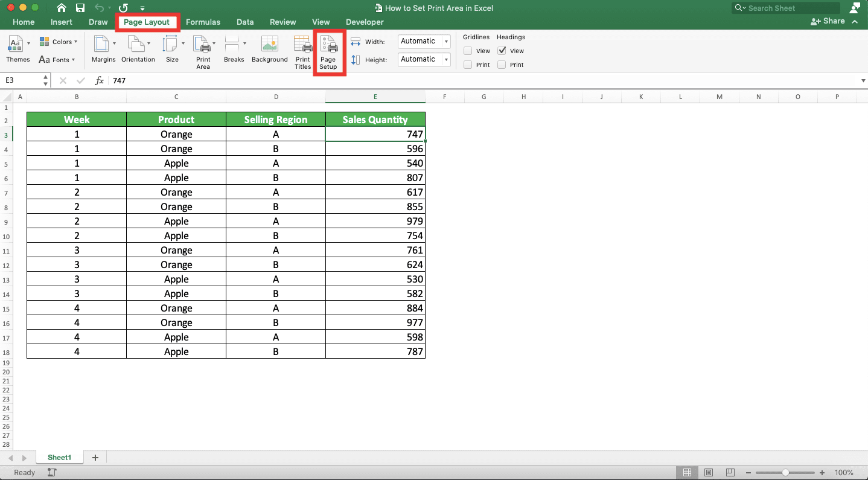Click the paper Size icon
Screen dimensions: 868x480
point(170,43)
